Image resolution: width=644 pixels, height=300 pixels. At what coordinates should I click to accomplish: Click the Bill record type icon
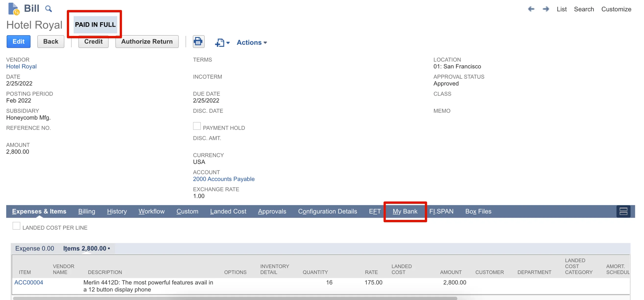[13, 9]
